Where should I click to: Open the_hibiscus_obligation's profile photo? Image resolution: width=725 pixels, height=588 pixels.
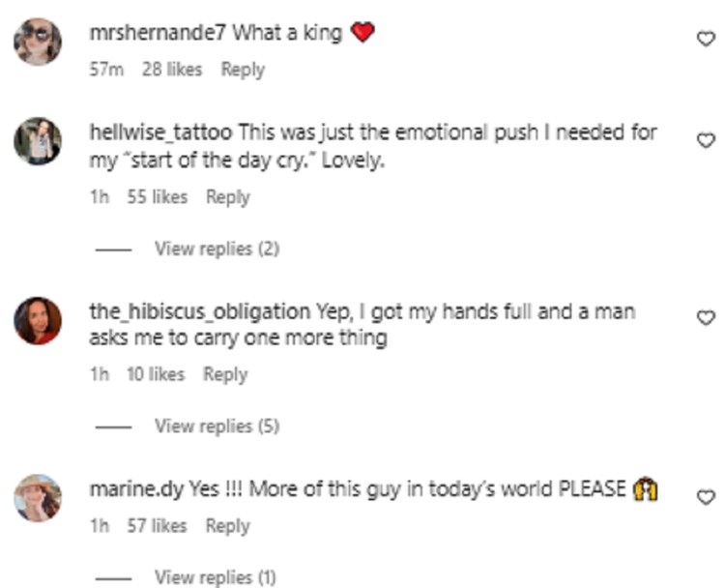click(38, 321)
